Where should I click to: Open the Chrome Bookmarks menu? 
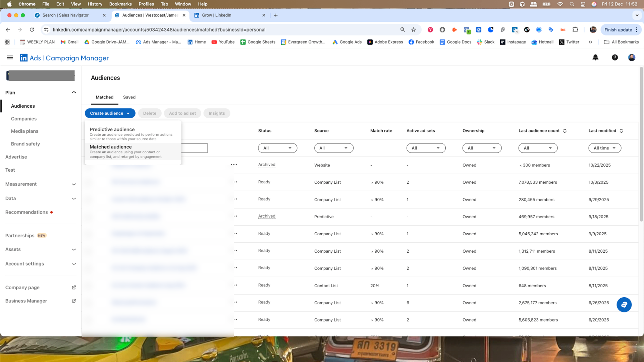[x=120, y=4]
